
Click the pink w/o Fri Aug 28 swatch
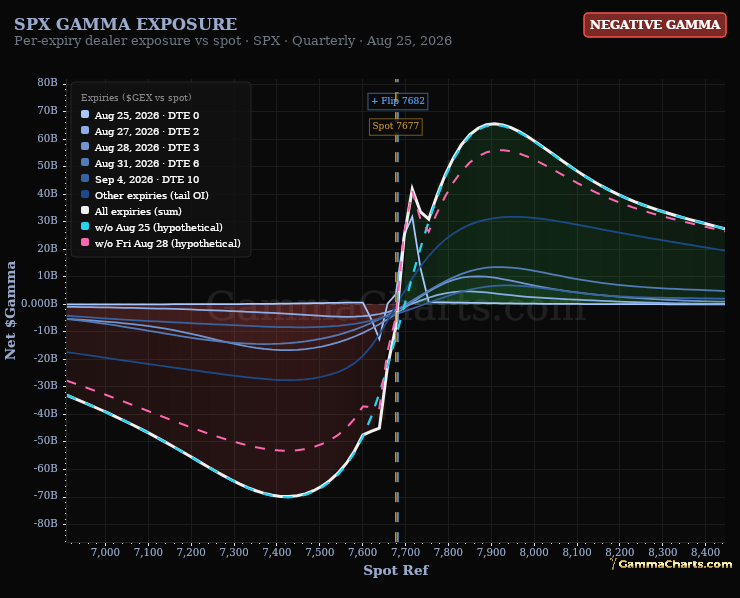tap(85, 243)
